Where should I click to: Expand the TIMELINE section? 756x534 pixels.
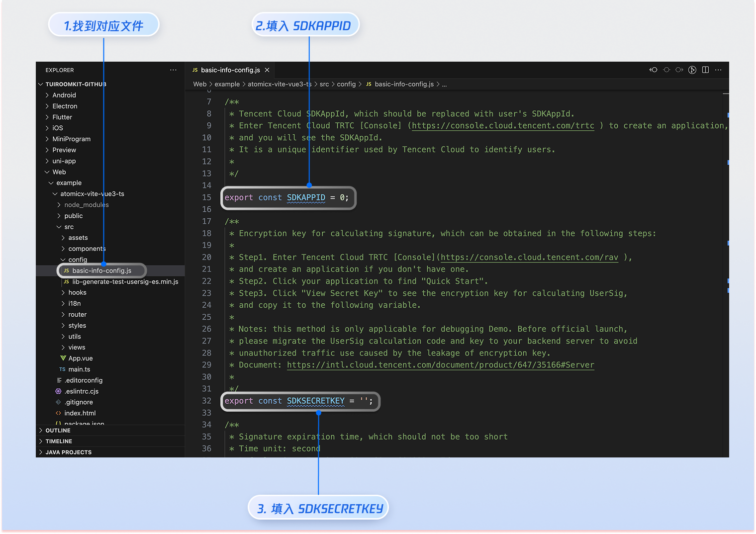coord(59,442)
